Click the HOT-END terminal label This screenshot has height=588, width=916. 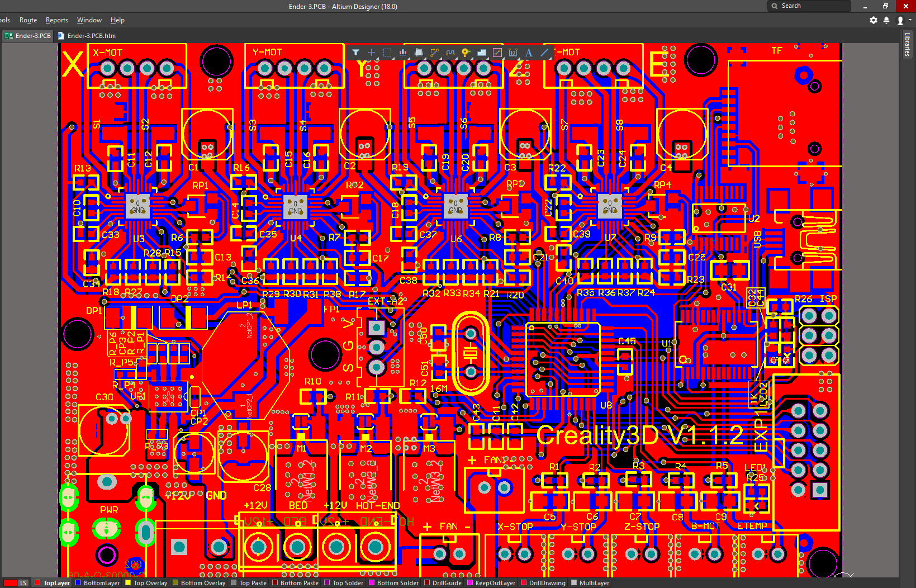pos(378,506)
